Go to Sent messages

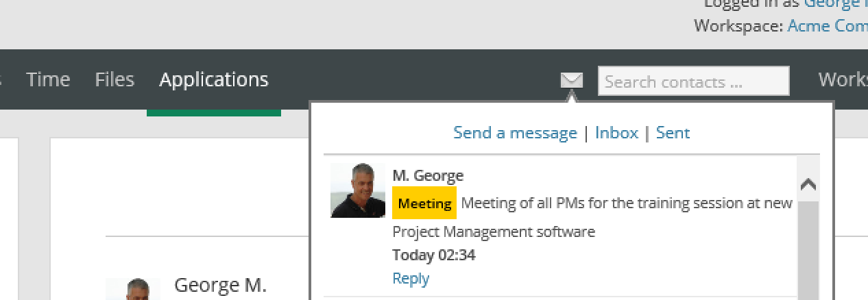point(673,132)
